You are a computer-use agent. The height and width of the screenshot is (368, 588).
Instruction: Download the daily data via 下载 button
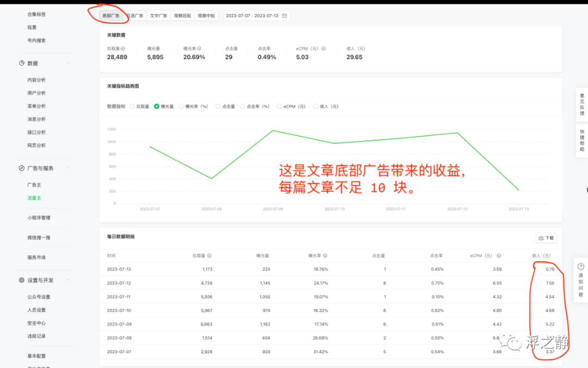click(547, 238)
